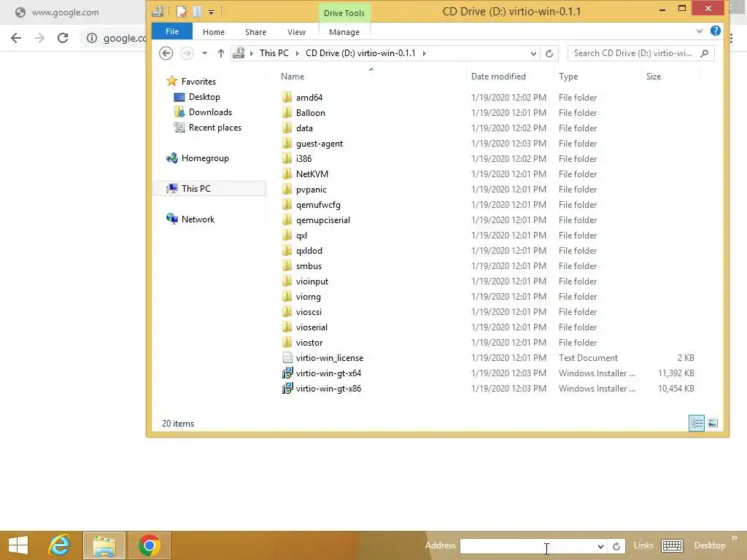
Task: Select Network in navigation pane
Action: pos(198,219)
